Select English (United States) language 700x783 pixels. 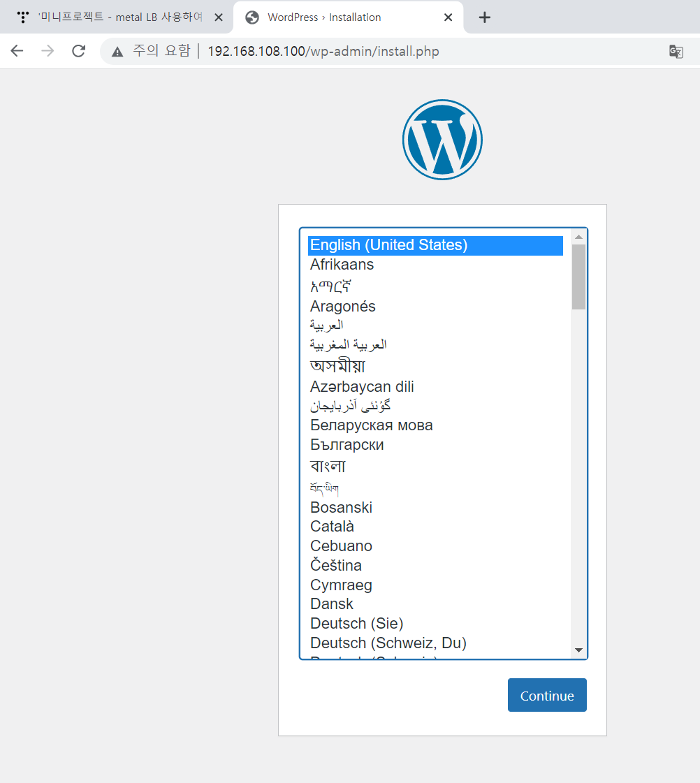[x=435, y=245]
